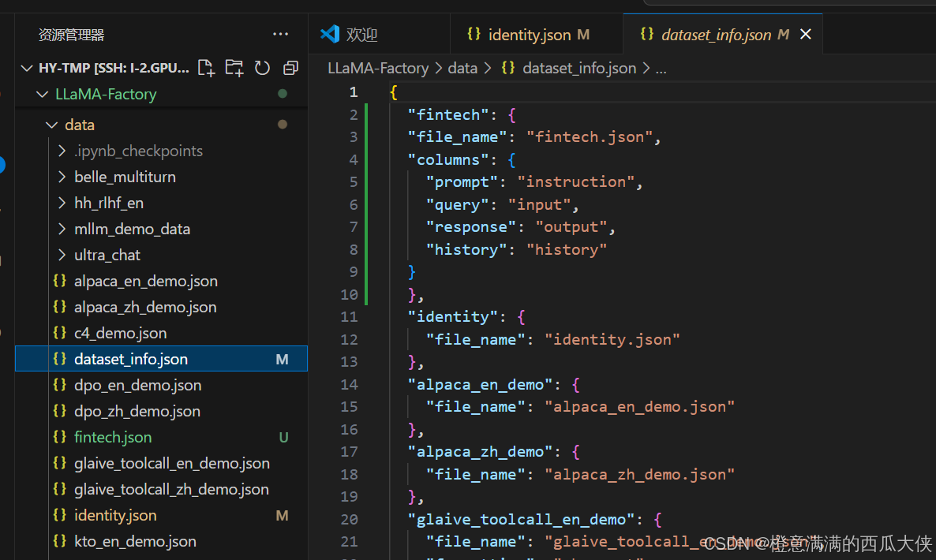Click the M status badge on dataset_info.json row
The width and height of the screenshot is (936, 560).
282,360
